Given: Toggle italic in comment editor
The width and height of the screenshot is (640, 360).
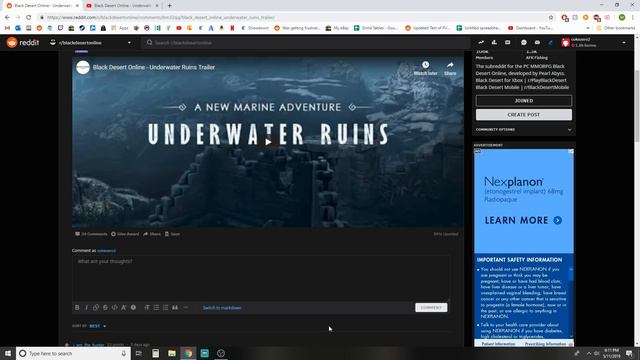Looking at the screenshot, I should [87, 307].
